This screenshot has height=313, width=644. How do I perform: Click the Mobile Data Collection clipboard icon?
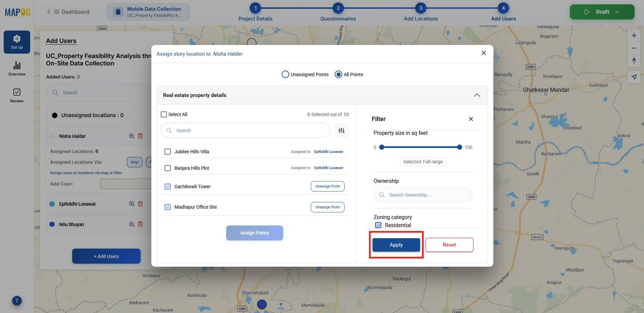118,12
